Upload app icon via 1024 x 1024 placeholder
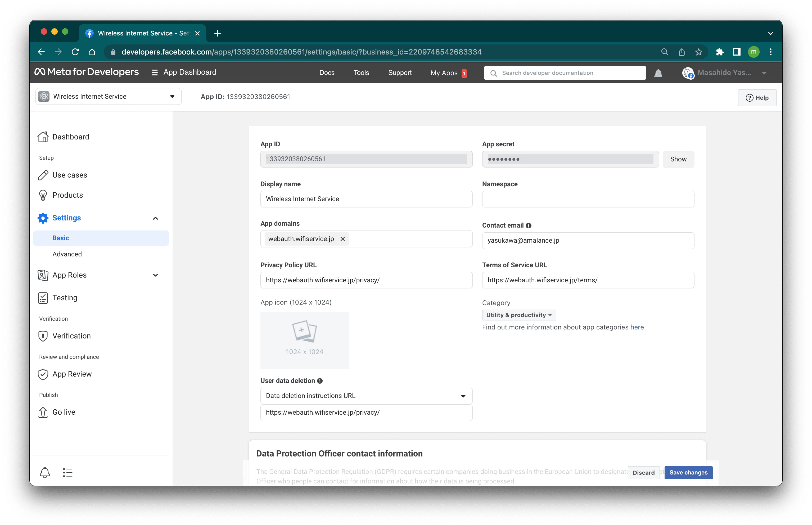 coord(304,340)
